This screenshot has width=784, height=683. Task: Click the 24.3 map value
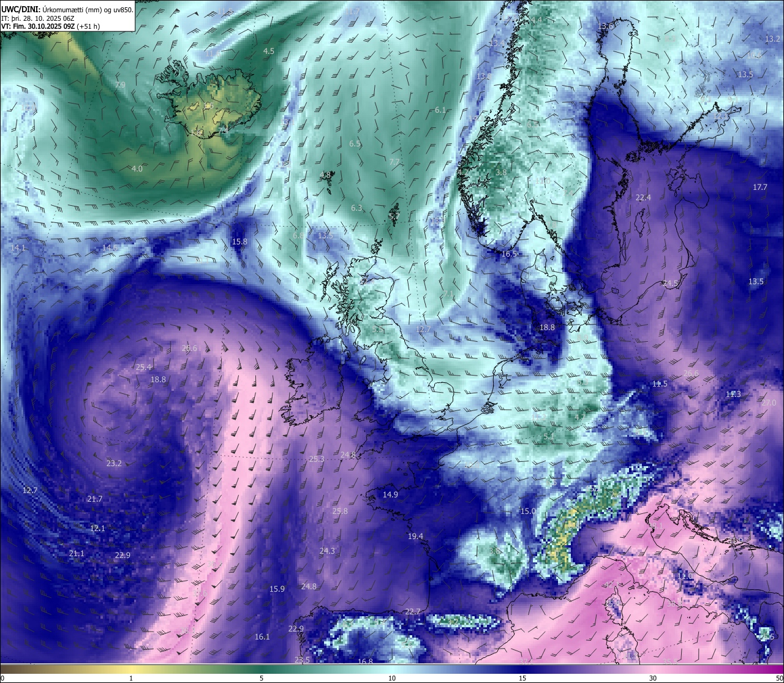click(327, 551)
